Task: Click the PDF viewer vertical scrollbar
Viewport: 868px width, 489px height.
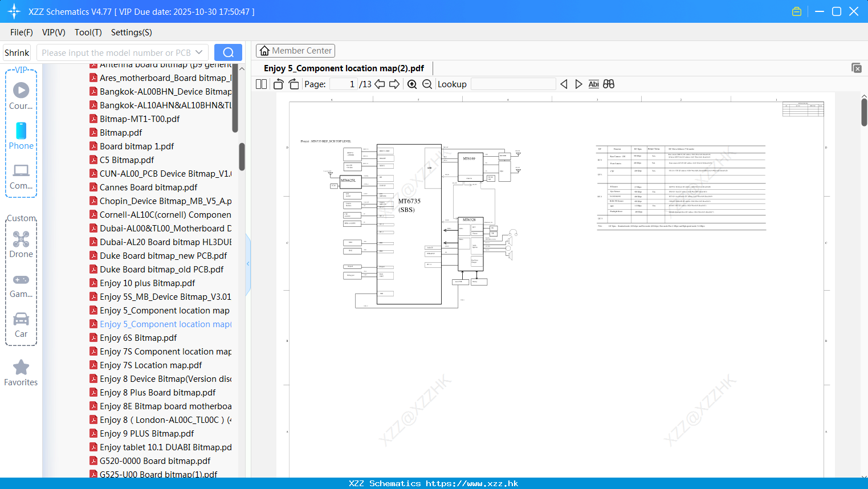Action: pos(864,112)
